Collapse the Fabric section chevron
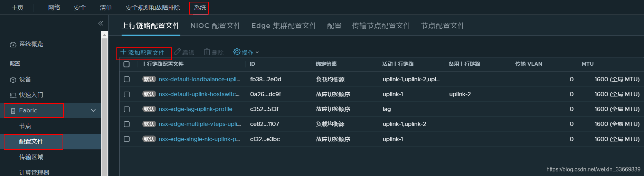The height and width of the screenshot is (176, 644). [x=93, y=111]
